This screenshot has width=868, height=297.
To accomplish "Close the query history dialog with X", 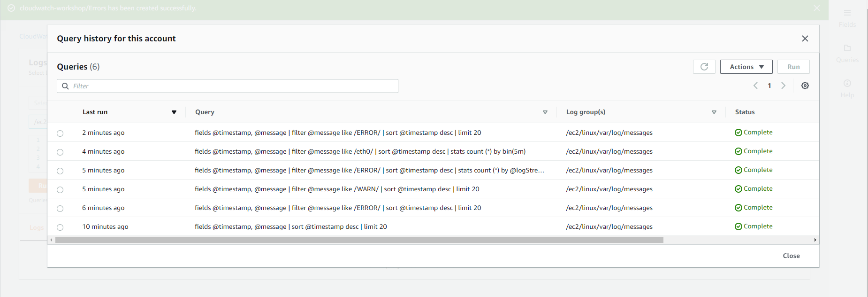I will click(x=805, y=39).
